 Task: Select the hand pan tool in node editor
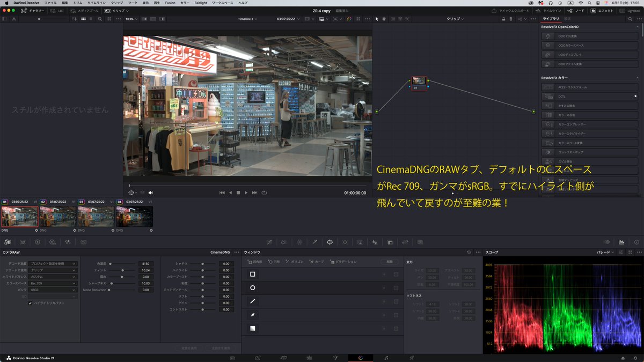[384, 19]
